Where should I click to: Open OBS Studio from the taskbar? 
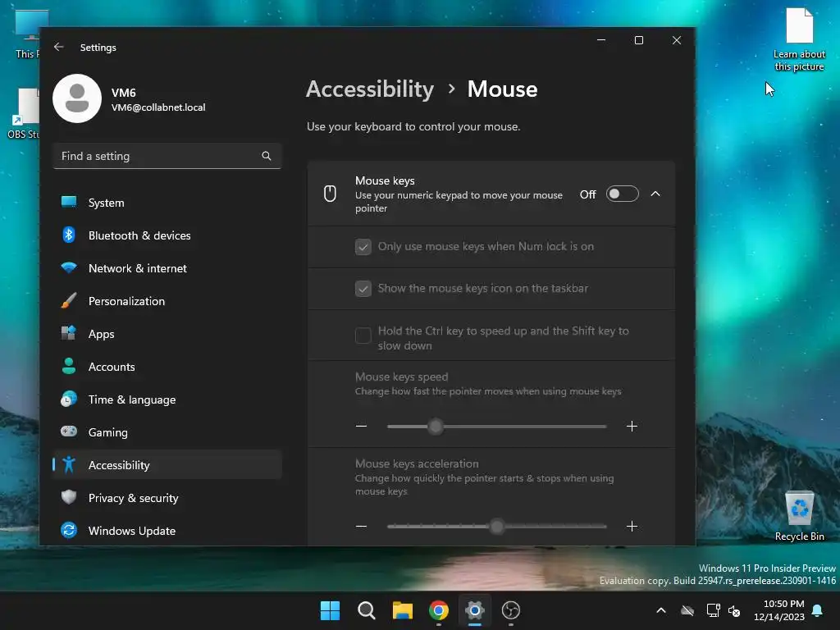click(511, 610)
